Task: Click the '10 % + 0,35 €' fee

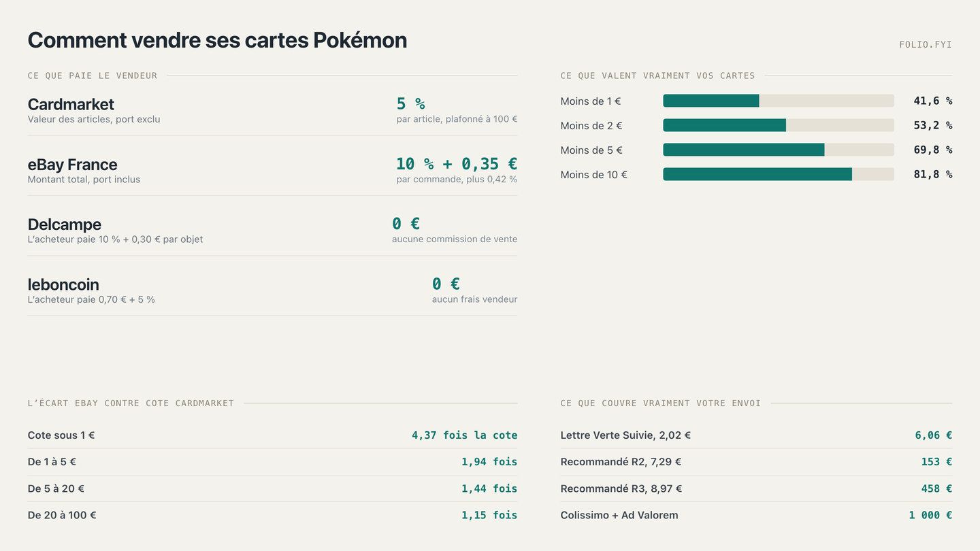Action: tap(457, 164)
